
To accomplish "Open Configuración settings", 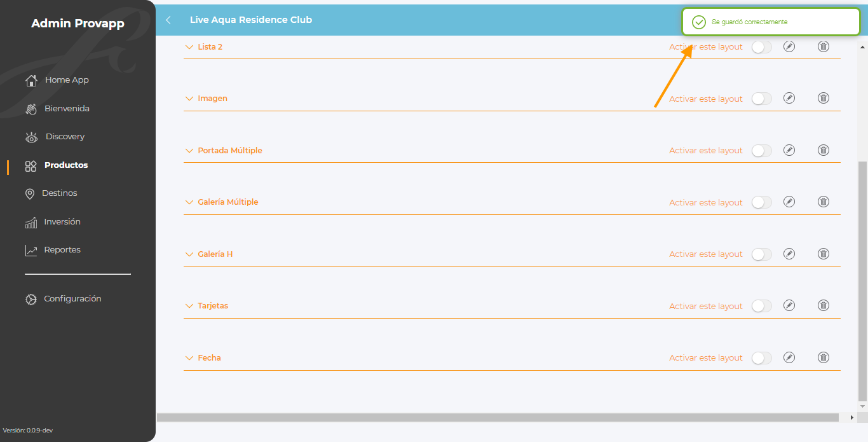I will pos(72,299).
